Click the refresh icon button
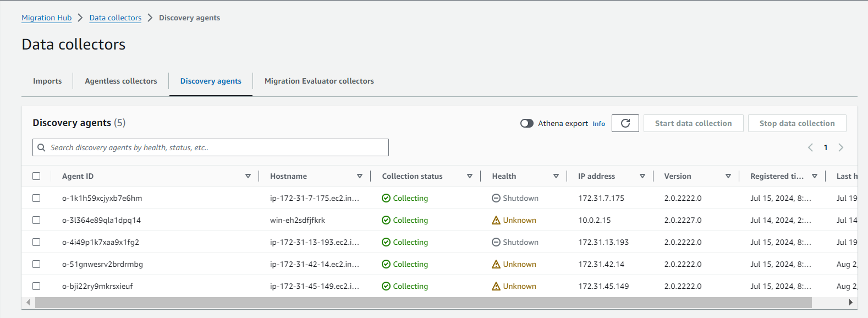The image size is (868, 318). (x=625, y=123)
